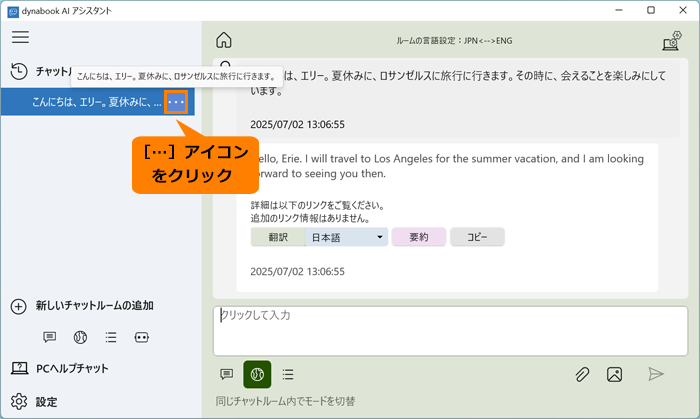Click the settings gear icon

point(19,402)
